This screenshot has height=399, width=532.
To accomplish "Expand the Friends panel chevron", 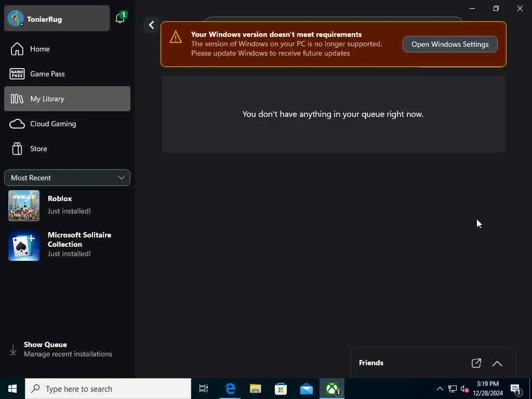I will [x=497, y=363].
